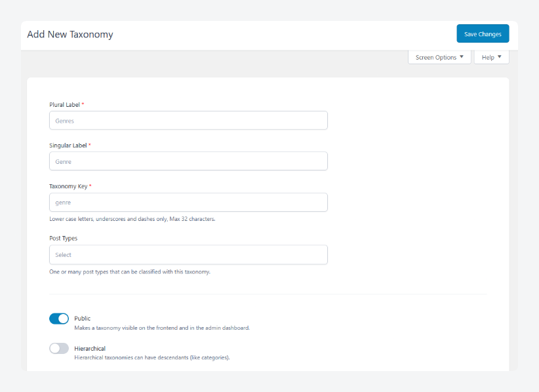539x392 pixels.
Task: Click into the Singular Label field
Action: click(188, 161)
